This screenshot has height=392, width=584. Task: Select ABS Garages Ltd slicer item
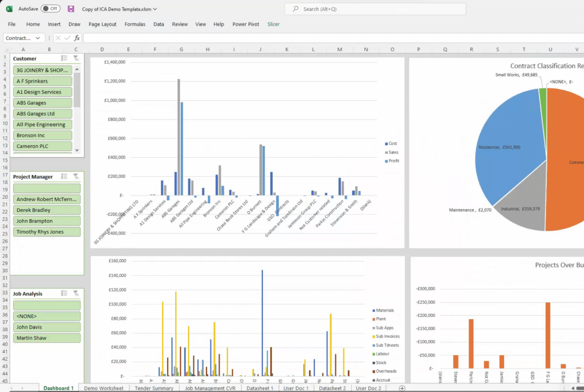tap(42, 113)
